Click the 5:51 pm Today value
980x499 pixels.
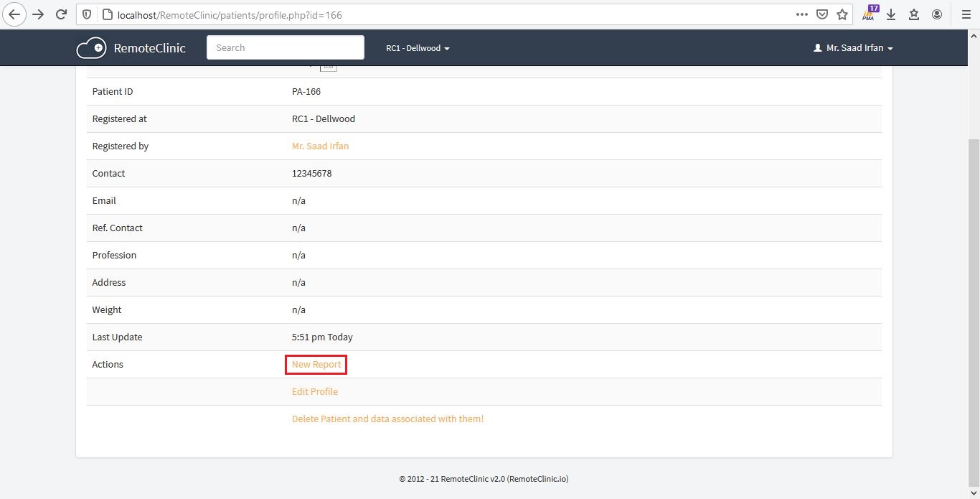coord(322,337)
